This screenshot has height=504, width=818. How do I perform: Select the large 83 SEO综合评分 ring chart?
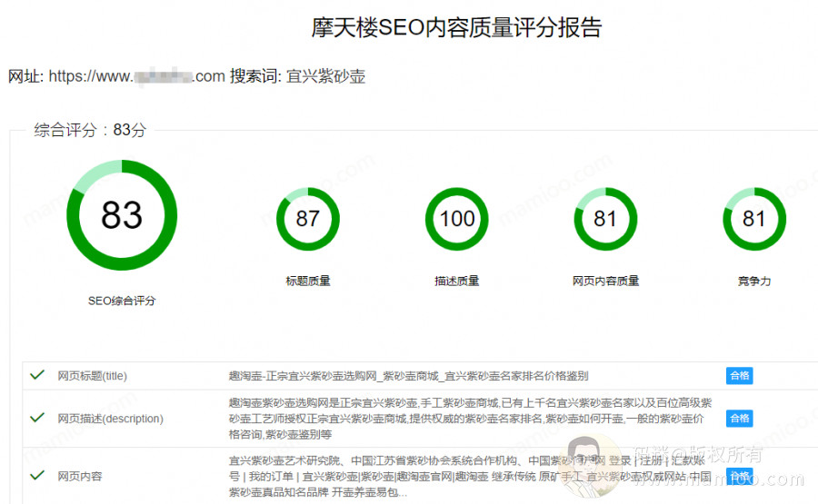[x=122, y=215]
